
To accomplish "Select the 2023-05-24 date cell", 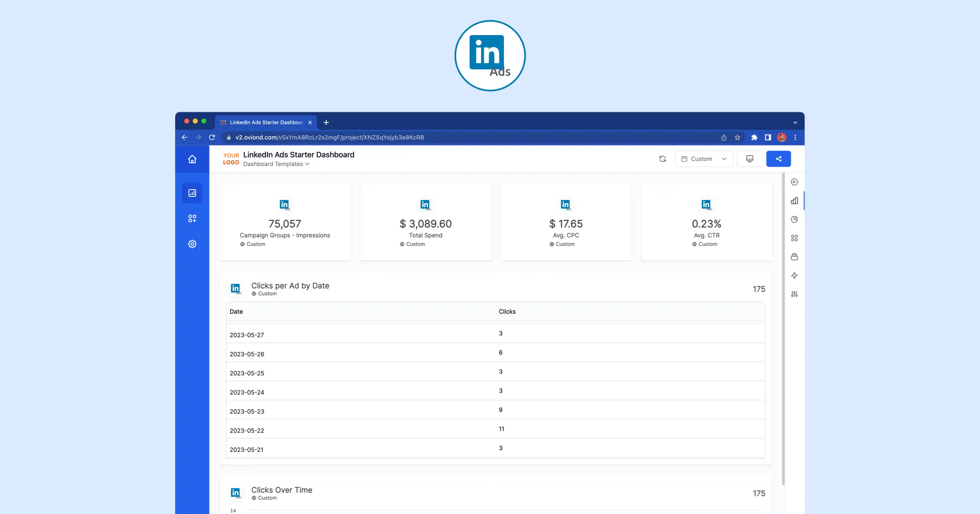I will tap(247, 392).
